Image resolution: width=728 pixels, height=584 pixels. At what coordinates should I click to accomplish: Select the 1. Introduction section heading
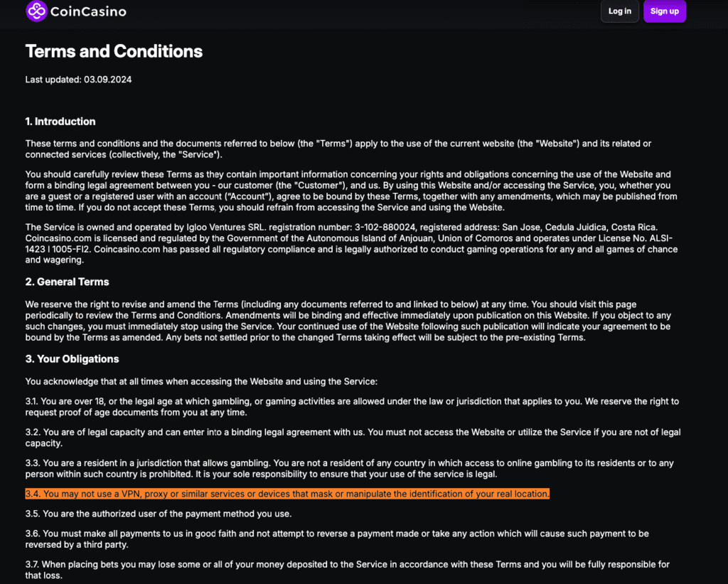pos(60,122)
